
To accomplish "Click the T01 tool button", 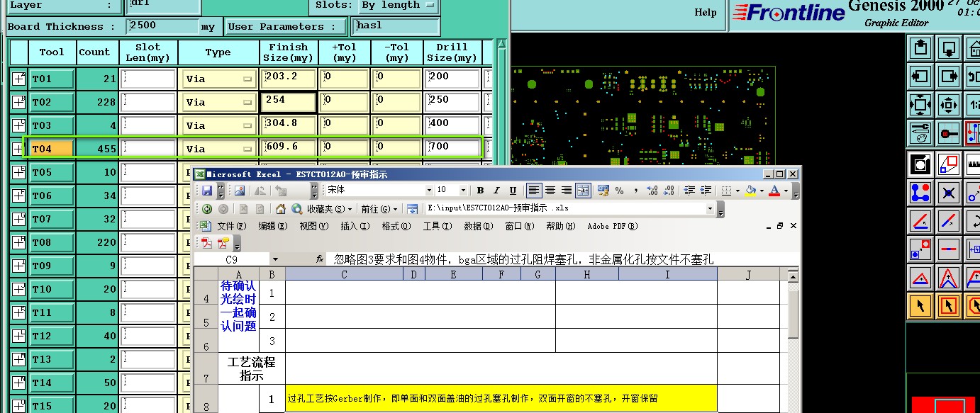I will pos(51,79).
